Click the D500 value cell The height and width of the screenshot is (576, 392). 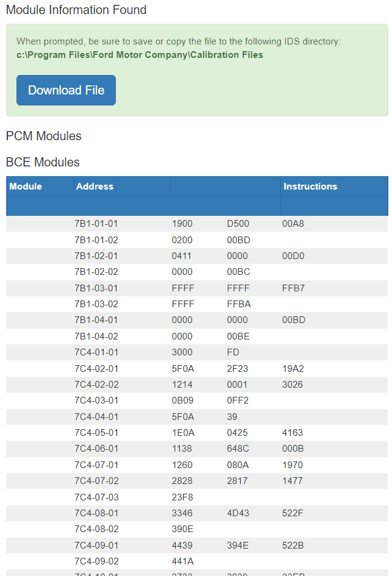(x=238, y=224)
